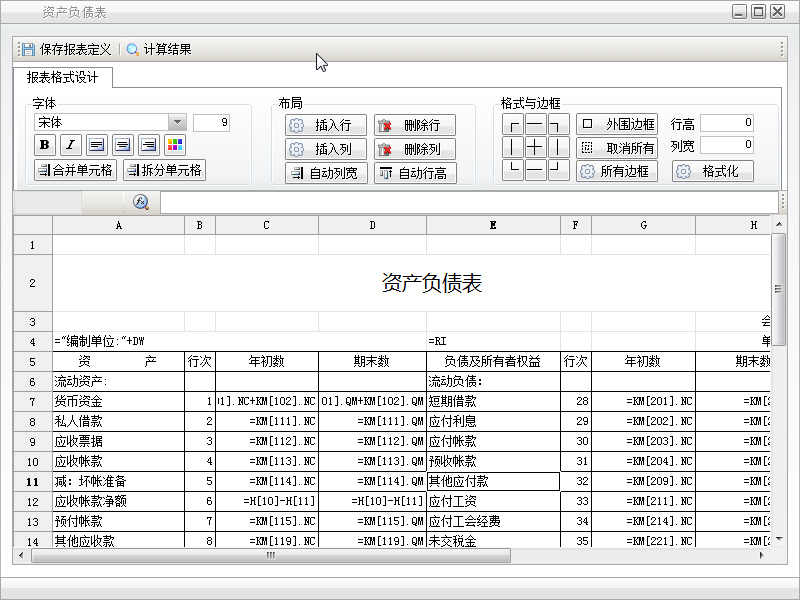Apply center text alignment
The image size is (800, 600).
point(123,146)
